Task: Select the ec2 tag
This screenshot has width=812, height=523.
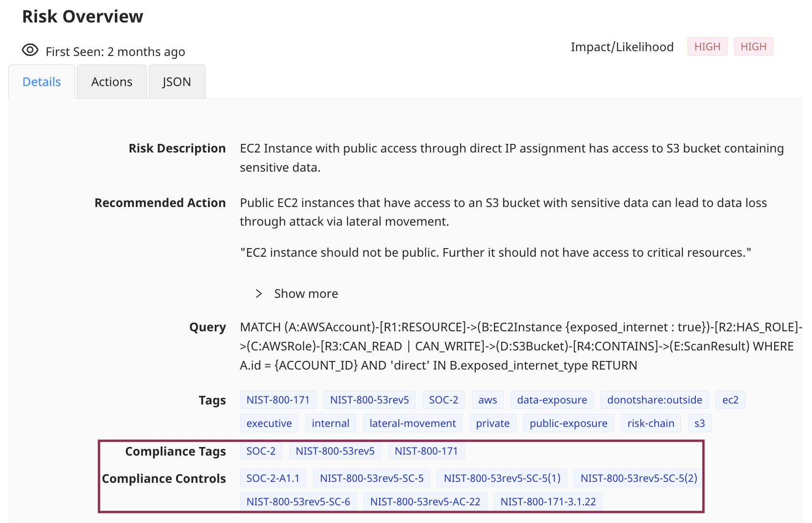Action: (x=731, y=400)
